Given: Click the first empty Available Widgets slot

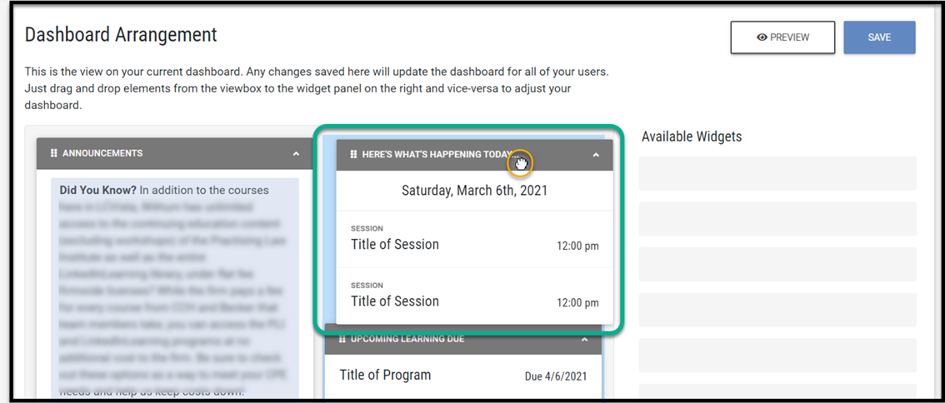Looking at the screenshot, I should (x=777, y=172).
